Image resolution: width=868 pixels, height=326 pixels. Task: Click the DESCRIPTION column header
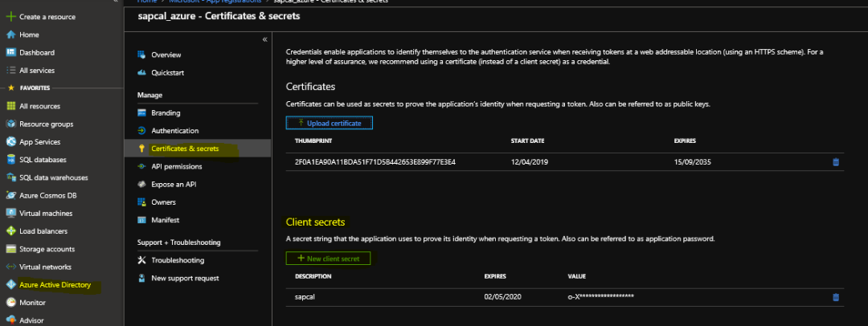click(x=313, y=276)
